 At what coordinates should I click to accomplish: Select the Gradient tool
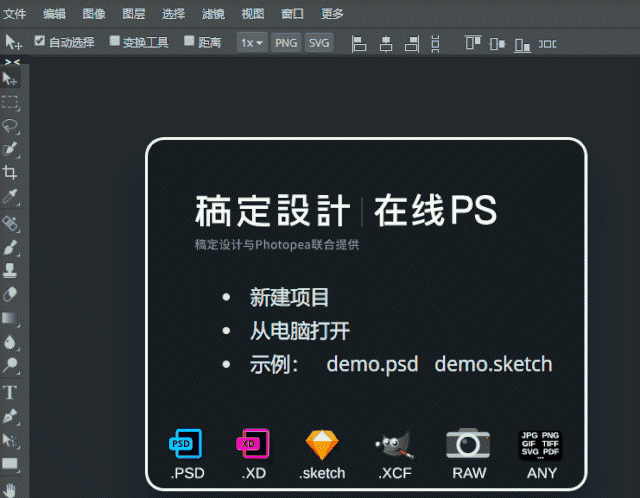pos(10,318)
